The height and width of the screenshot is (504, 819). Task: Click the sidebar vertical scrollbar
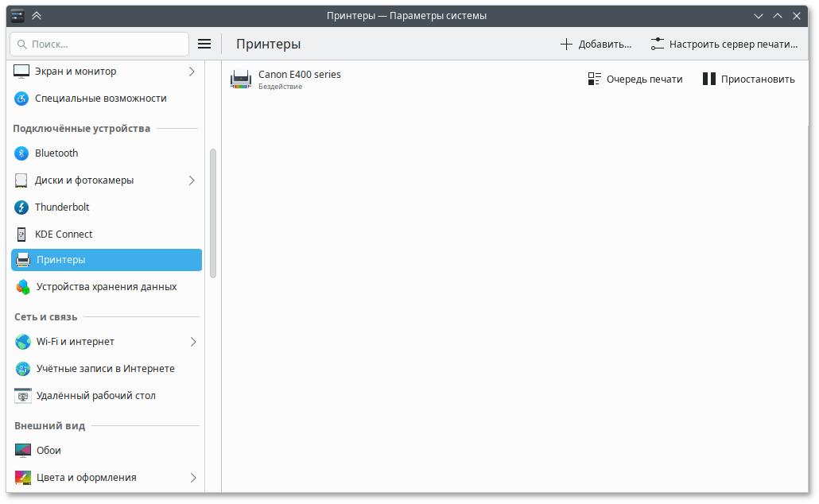[x=213, y=213]
